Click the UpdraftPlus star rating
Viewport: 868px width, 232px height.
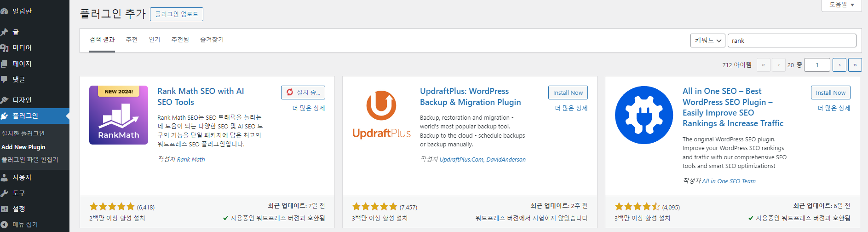click(374, 207)
